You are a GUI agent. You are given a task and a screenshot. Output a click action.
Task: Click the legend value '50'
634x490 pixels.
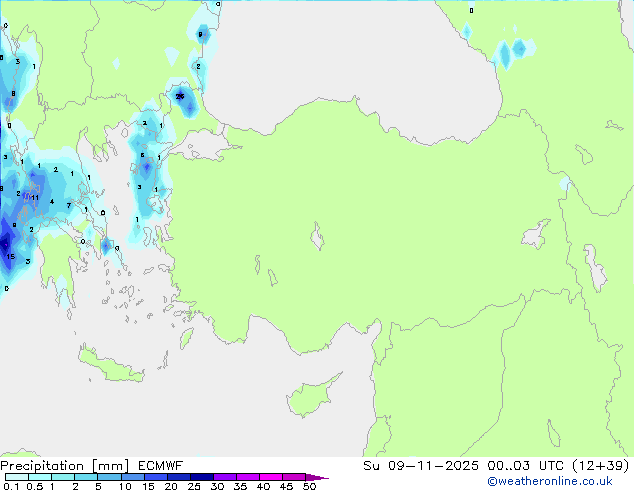pos(310,486)
